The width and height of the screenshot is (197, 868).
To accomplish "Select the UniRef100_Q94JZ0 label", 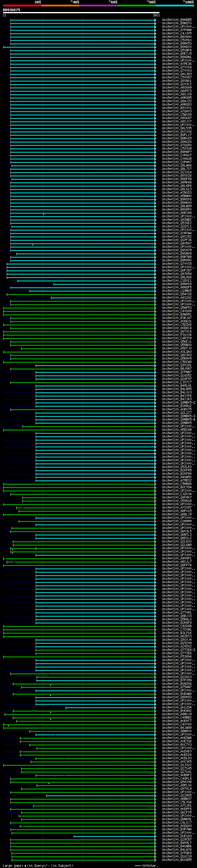I will point(177,101).
